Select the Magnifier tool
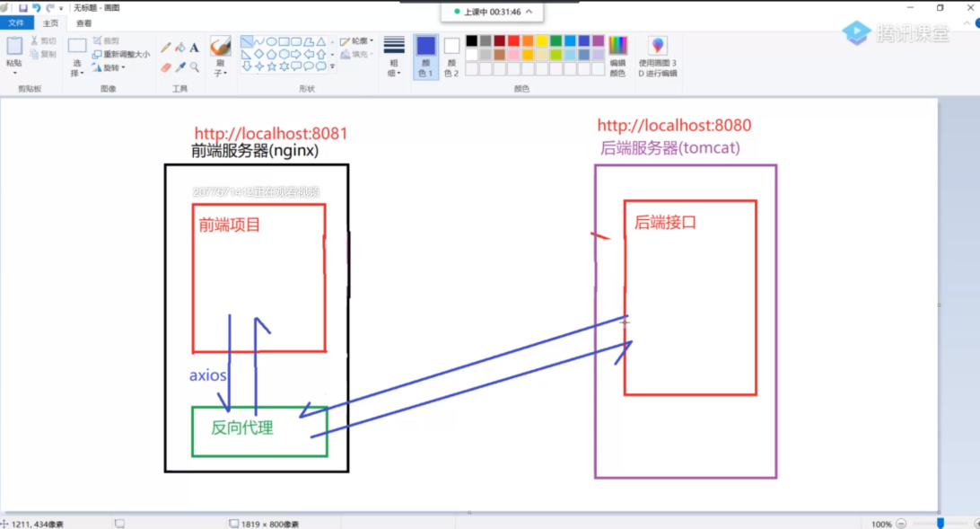Viewport: 980px width, 529px height. 194,67
